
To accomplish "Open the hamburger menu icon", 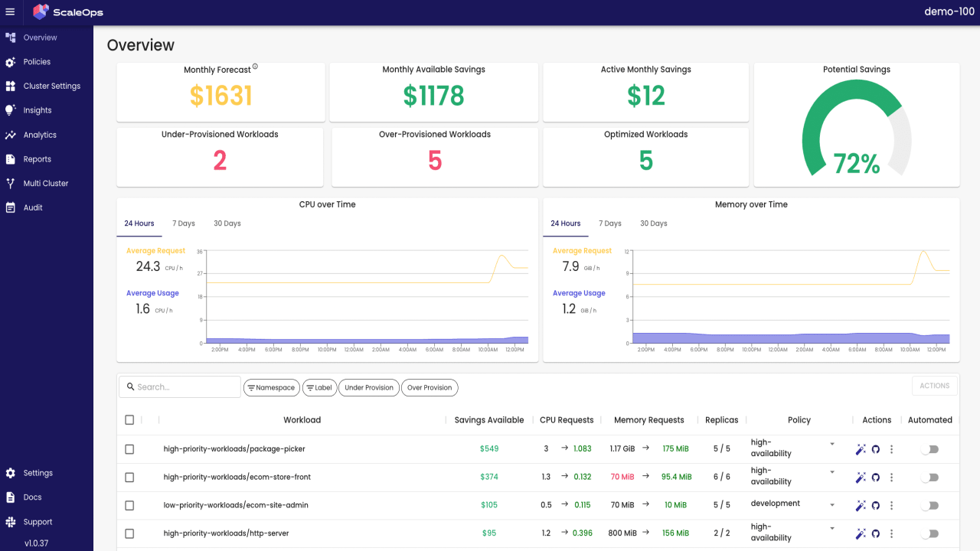I will point(10,12).
